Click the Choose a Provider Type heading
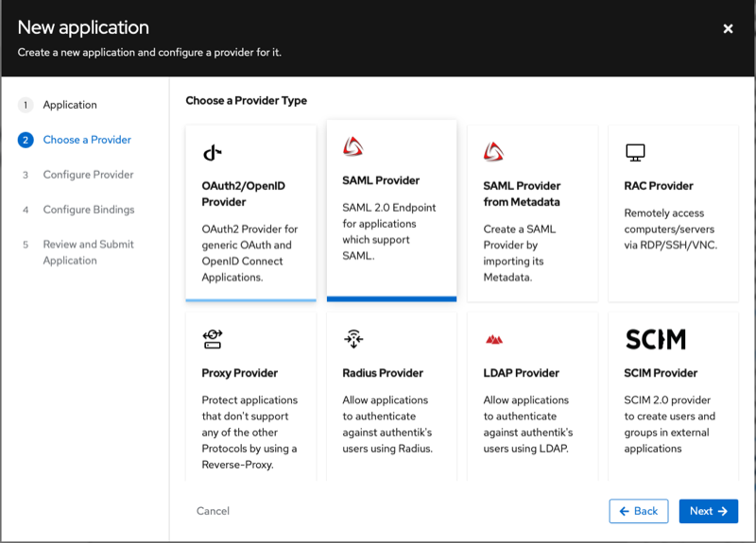Viewport: 756px width, 543px height. [247, 100]
